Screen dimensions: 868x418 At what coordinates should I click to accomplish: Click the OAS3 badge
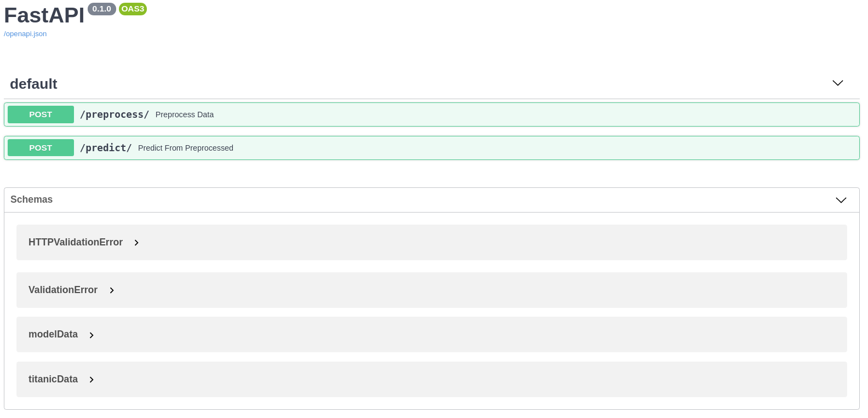tap(133, 9)
